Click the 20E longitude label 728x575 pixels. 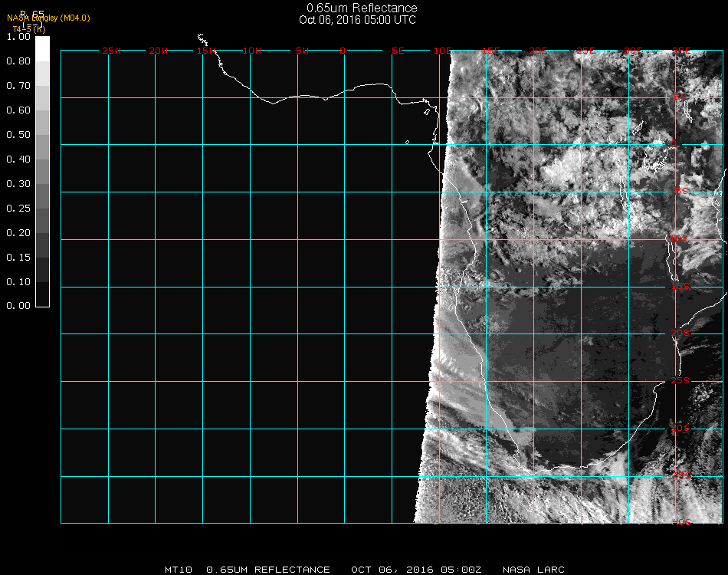click(539, 51)
